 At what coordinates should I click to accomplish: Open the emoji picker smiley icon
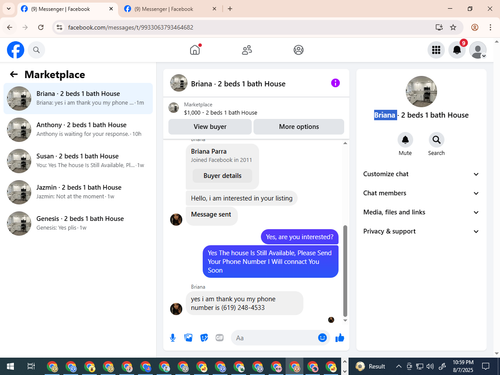322,338
